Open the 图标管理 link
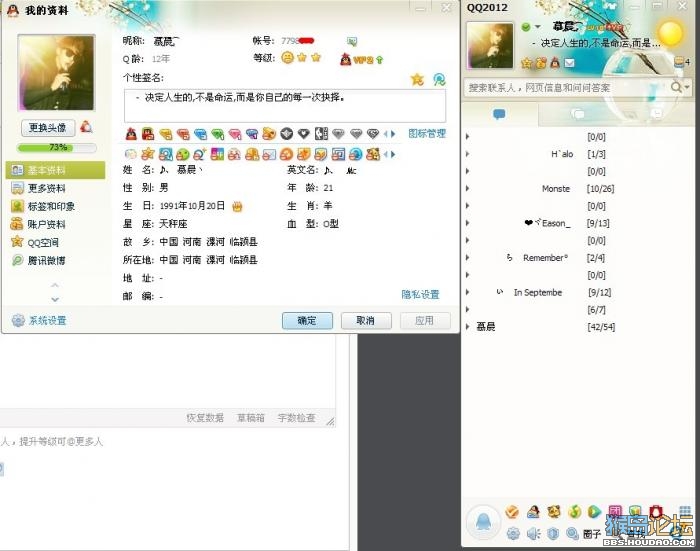The image size is (700, 551). pos(427,134)
